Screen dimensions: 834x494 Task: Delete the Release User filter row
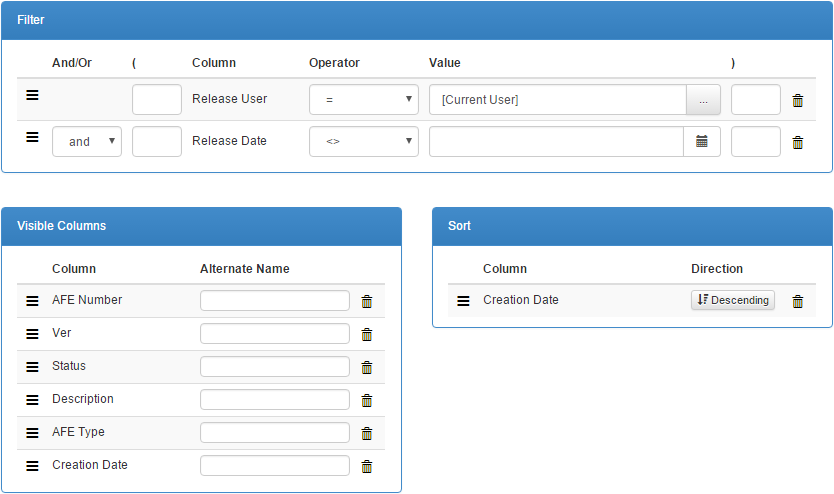tap(797, 100)
